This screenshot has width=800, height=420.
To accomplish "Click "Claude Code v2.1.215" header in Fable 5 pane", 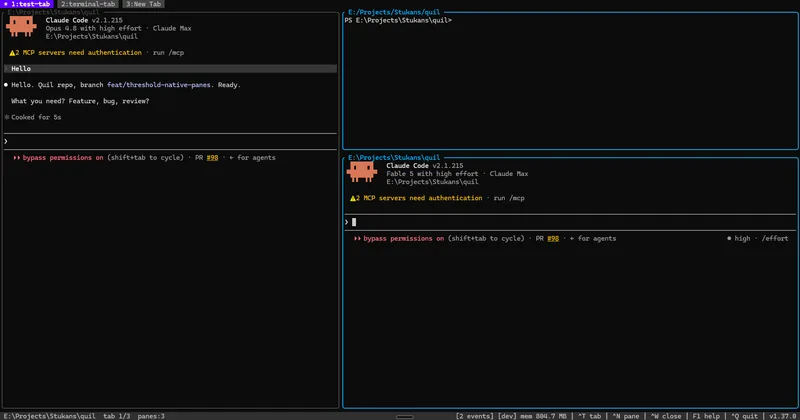I will [424, 166].
